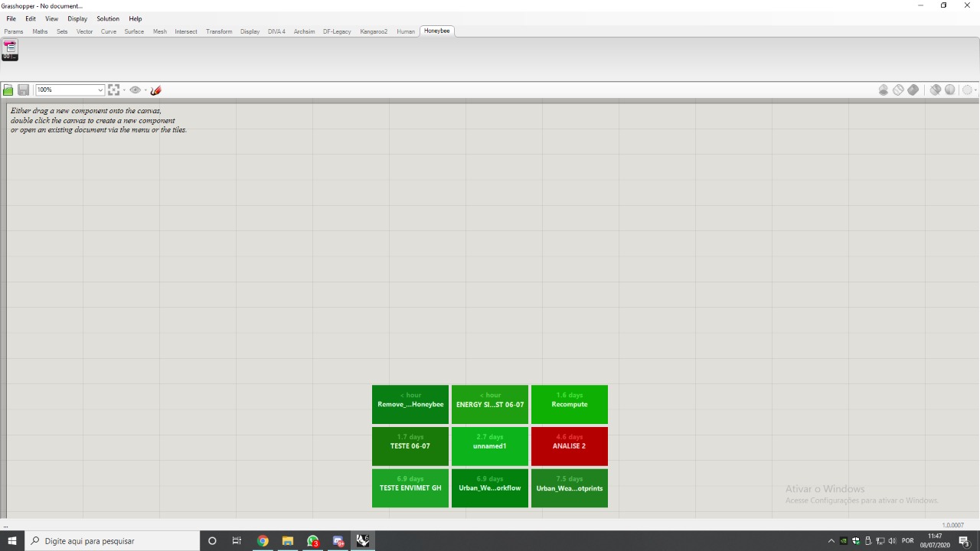Expand preview mesh quality dropdown arrow
This screenshot has height=551, width=980.
[x=976, y=90]
